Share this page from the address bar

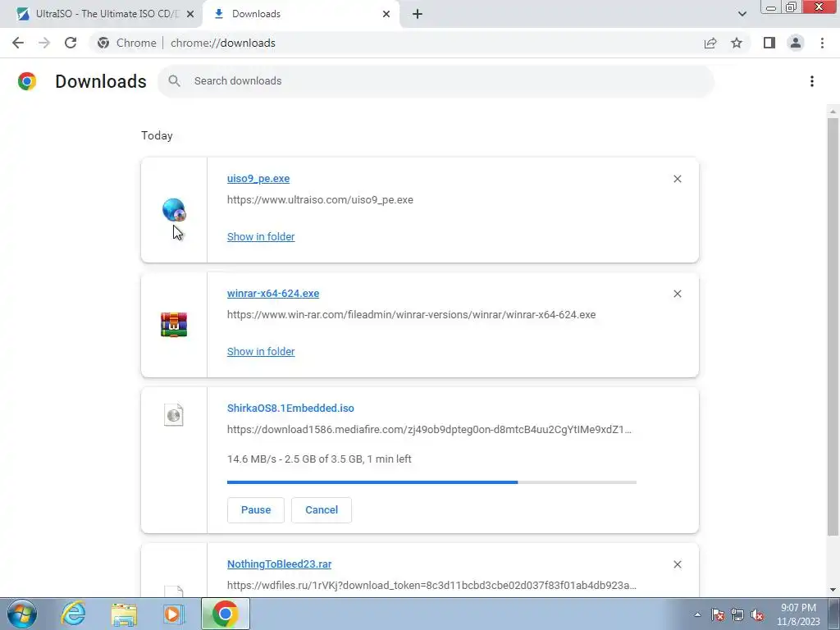710,43
